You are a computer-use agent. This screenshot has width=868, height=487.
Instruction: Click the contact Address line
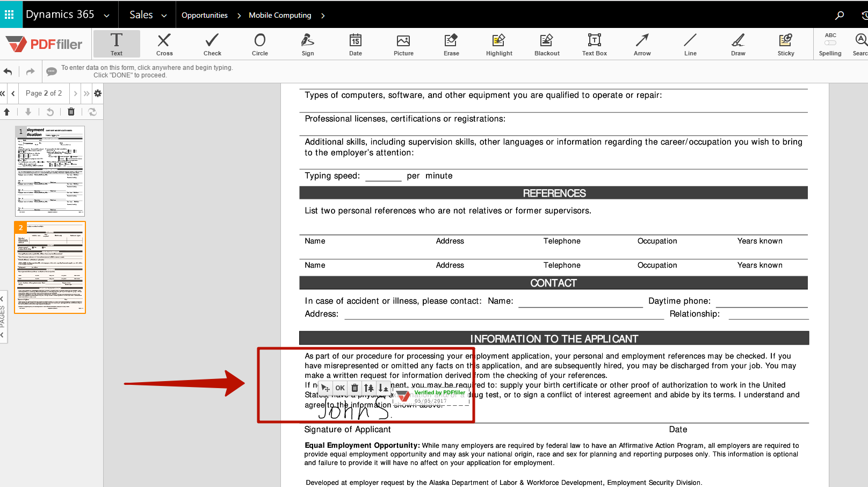504,314
